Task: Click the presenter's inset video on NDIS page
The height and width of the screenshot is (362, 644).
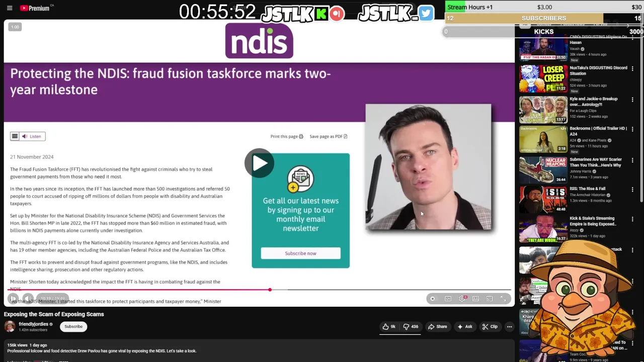Action: [x=428, y=167]
